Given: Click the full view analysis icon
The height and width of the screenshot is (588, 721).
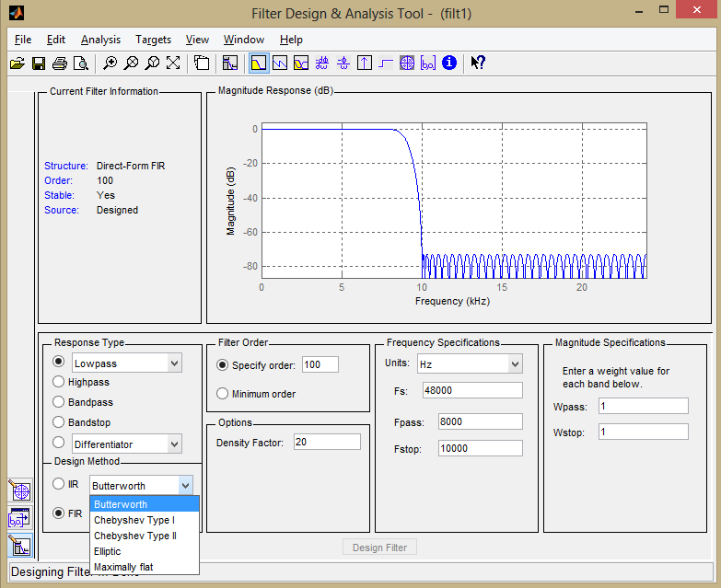Looking at the screenshot, I should [x=202, y=63].
